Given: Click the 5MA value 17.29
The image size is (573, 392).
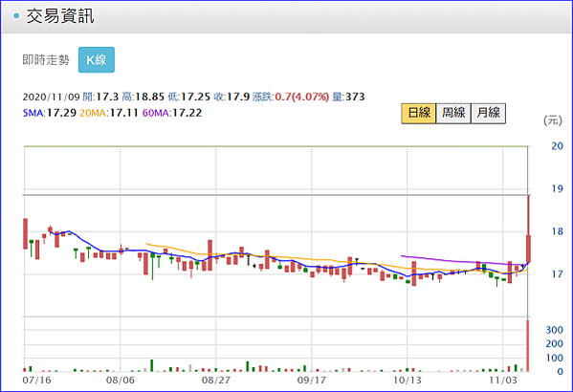Looking at the screenshot, I should [x=61, y=113].
